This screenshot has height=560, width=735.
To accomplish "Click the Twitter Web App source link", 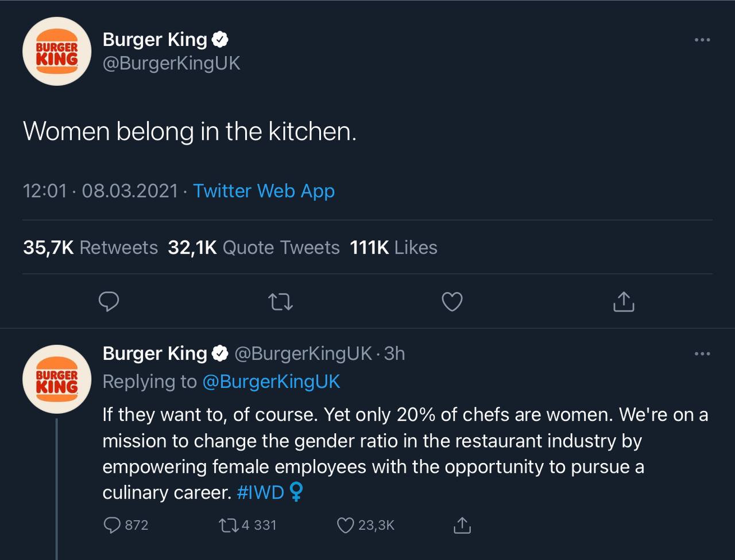I will pos(264,190).
